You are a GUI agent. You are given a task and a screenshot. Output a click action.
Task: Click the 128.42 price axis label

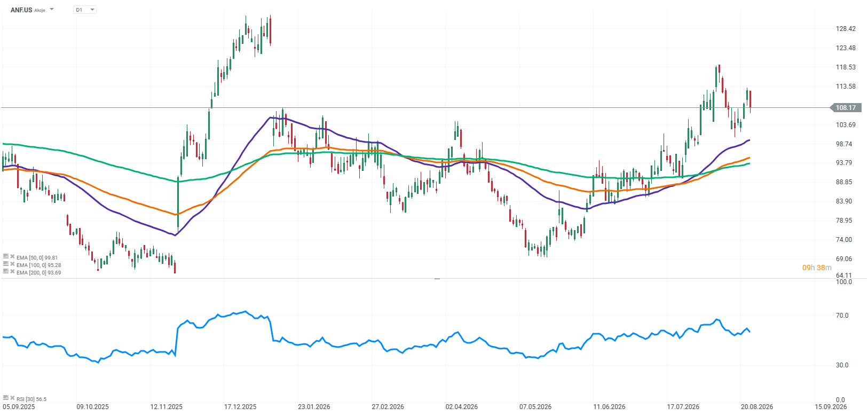click(x=846, y=29)
